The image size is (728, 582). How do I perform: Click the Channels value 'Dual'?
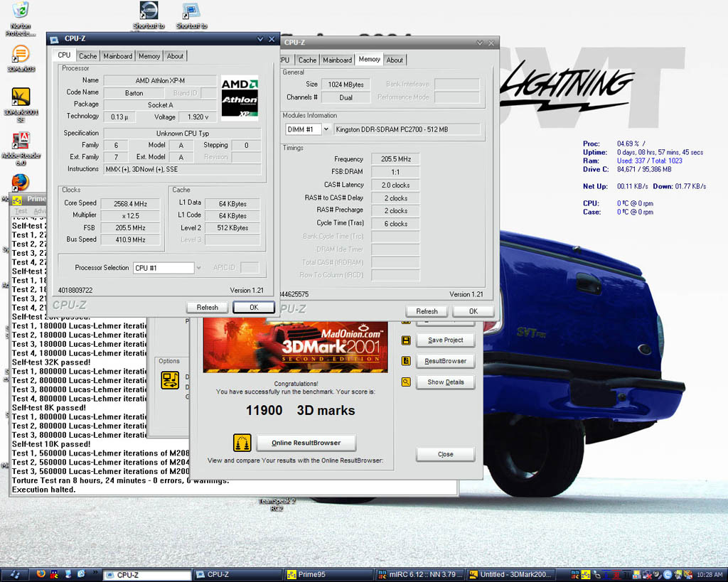click(346, 97)
